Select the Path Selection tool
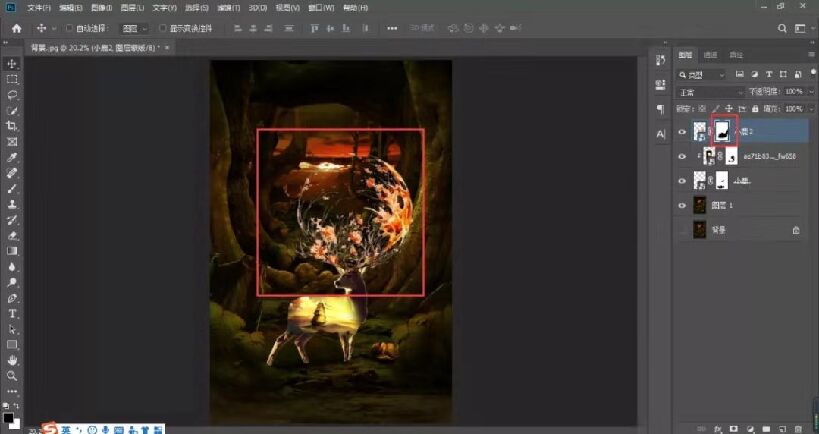Viewport: 819px width, 434px height. tap(12, 330)
